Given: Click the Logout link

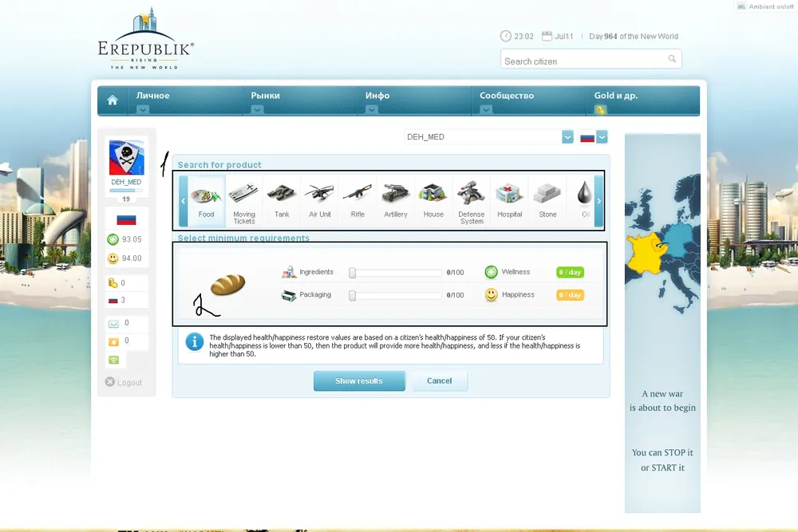Looking at the screenshot, I should pos(124,383).
